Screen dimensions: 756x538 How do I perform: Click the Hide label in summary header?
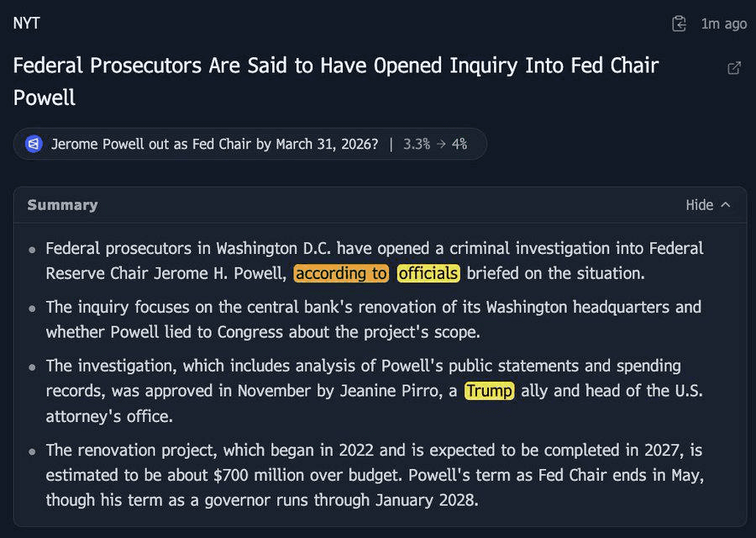[699, 205]
